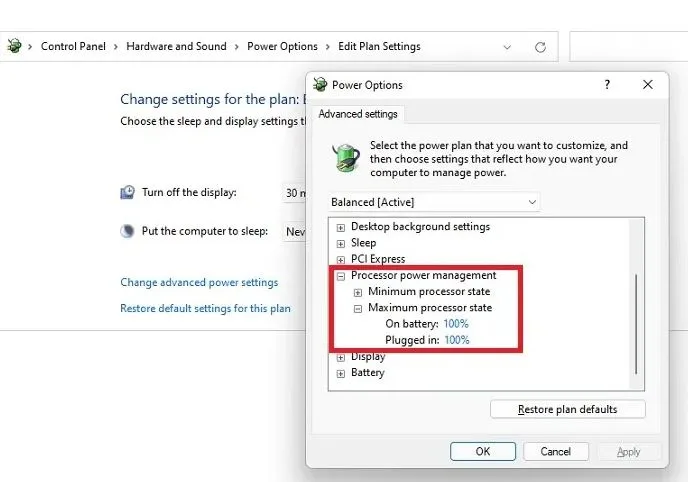The width and height of the screenshot is (688, 482).
Task: Select Processor power management label
Action: [x=423, y=275]
